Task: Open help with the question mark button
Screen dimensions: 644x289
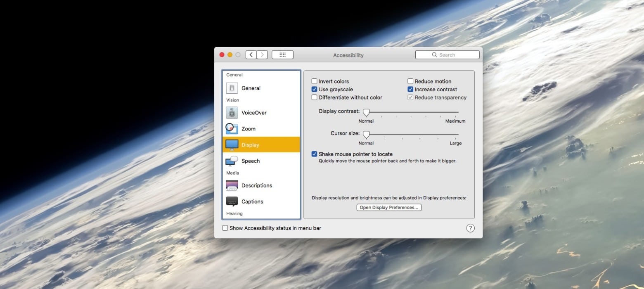Action: click(x=470, y=228)
